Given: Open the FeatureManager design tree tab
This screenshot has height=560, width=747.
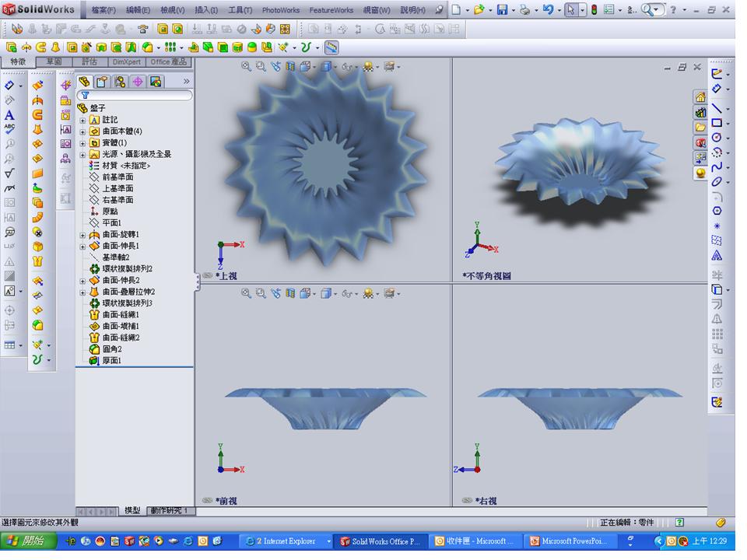Looking at the screenshot, I should point(85,82).
